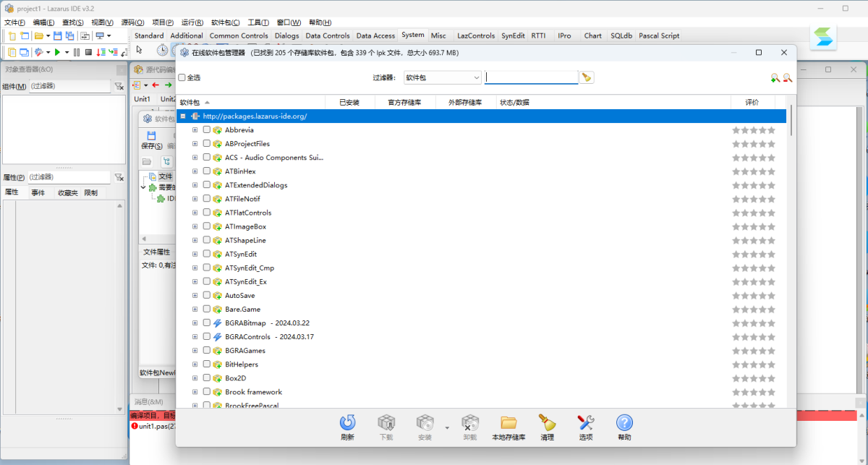
Task: Expand the ATSynEdit tree node
Action: tap(195, 255)
